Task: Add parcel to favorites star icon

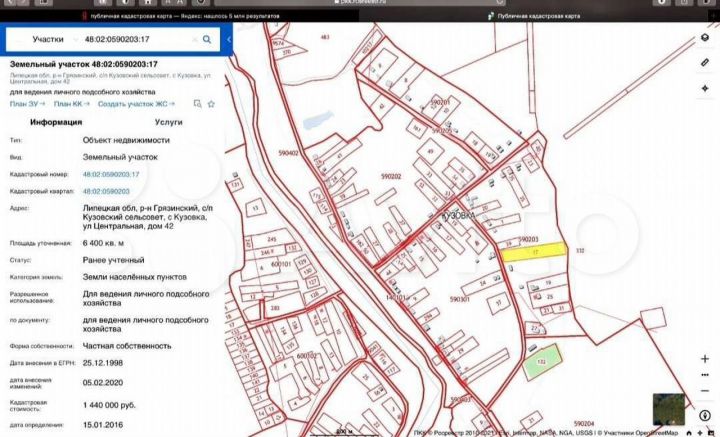Action: pyautogui.click(x=211, y=104)
